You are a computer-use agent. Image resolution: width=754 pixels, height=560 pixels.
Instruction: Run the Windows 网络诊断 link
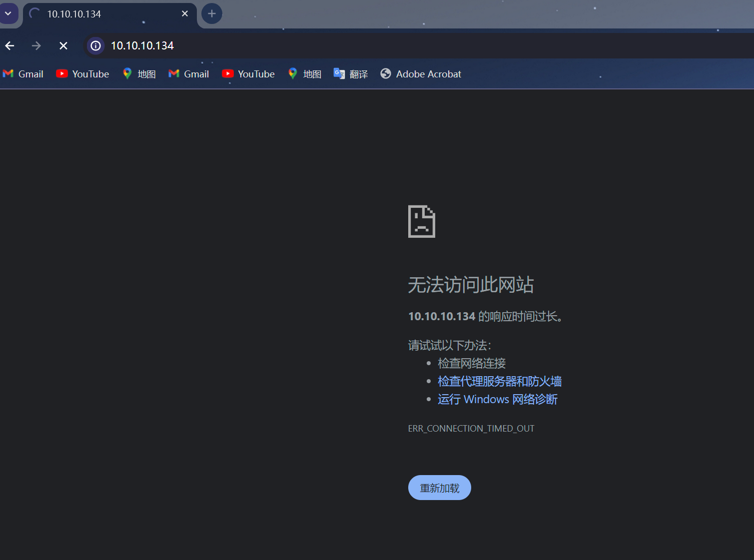click(498, 399)
